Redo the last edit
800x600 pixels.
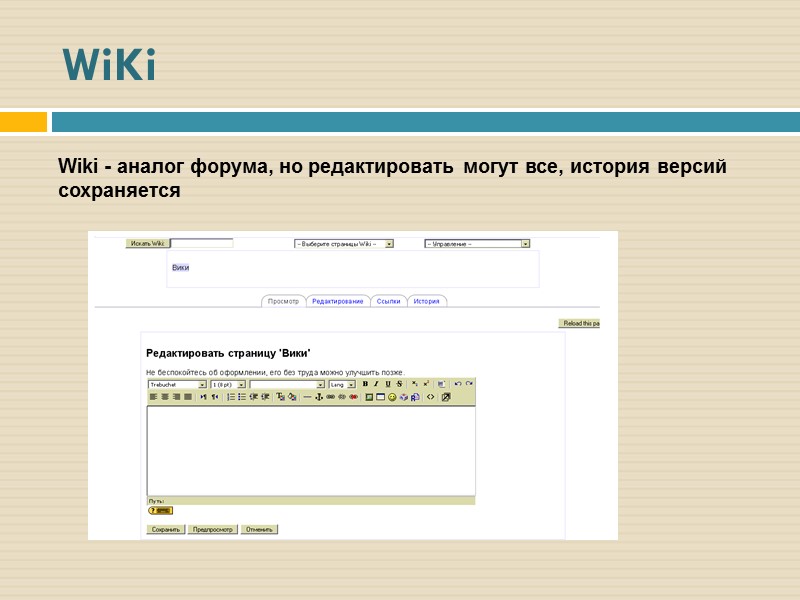(x=469, y=384)
